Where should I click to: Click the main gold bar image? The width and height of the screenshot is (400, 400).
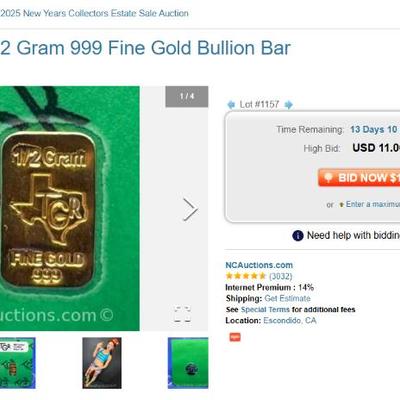pyautogui.click(x=70, y=208)
